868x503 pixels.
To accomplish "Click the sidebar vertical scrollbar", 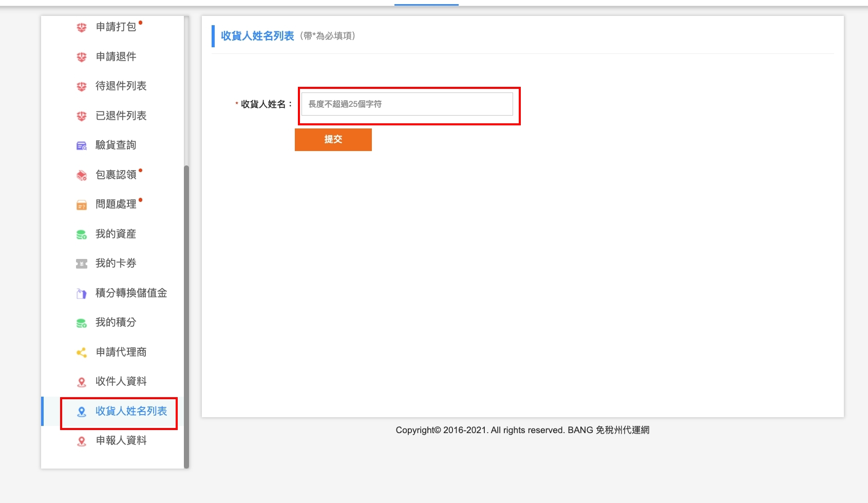I will (186, 308).
